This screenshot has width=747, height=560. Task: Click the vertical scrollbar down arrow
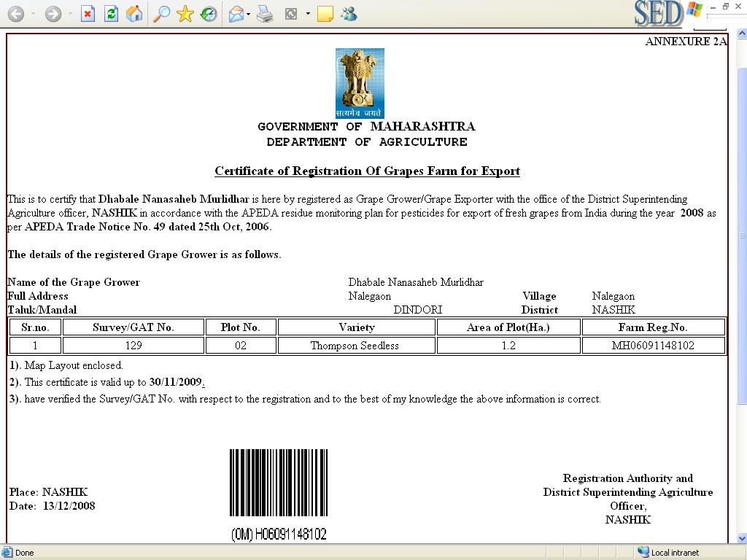click(x=742, y=539)
